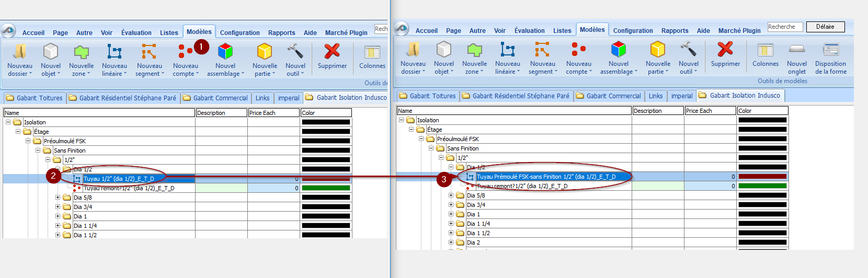Select Nouvel assemblage cube in left window
This screenshot has width=868, height=278.
pos(225,52)
